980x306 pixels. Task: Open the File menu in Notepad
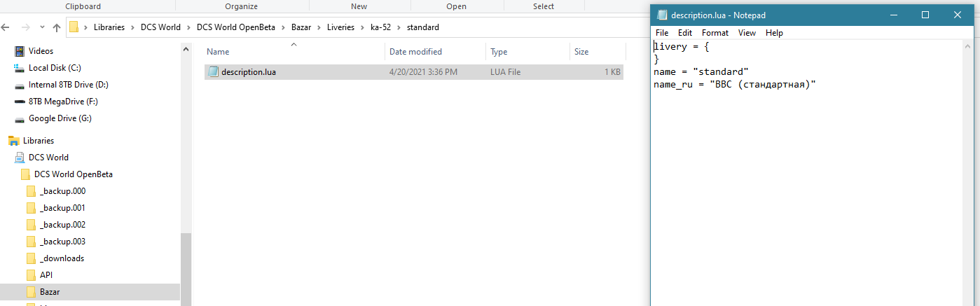click(x=662, y=33)
